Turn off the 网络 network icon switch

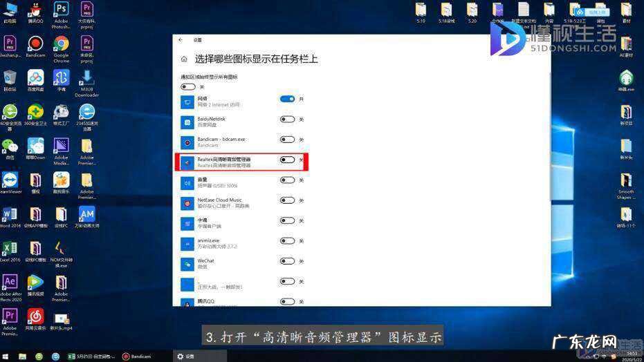287,99
